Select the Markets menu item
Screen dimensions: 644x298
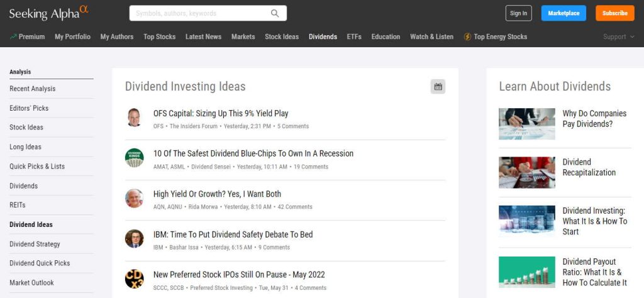click(x=243, y=37)
